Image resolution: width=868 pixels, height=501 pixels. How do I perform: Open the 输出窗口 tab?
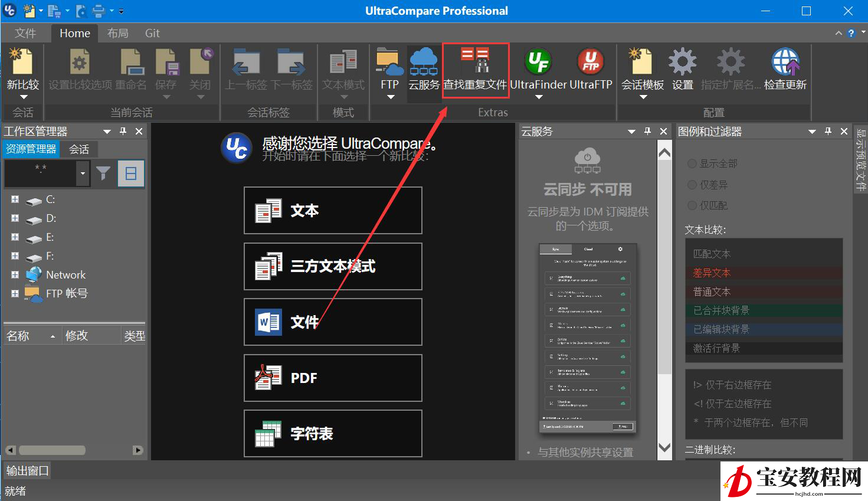(x=27, y=470)
